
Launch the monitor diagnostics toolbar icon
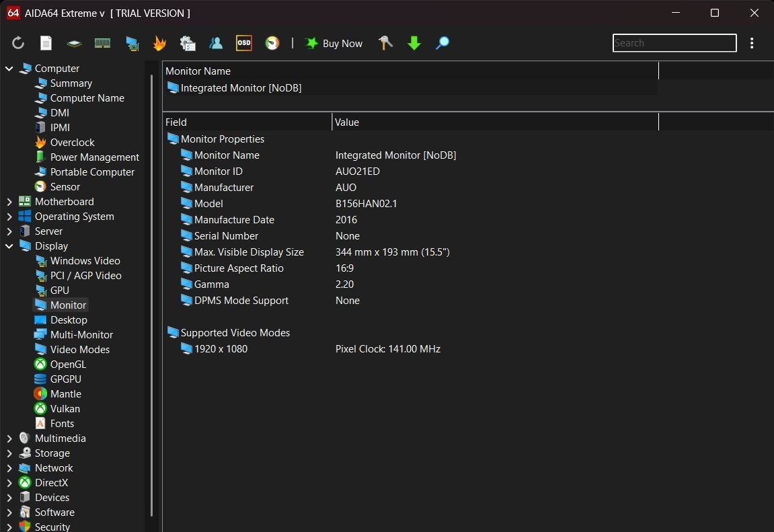click(x=132, y=44)
